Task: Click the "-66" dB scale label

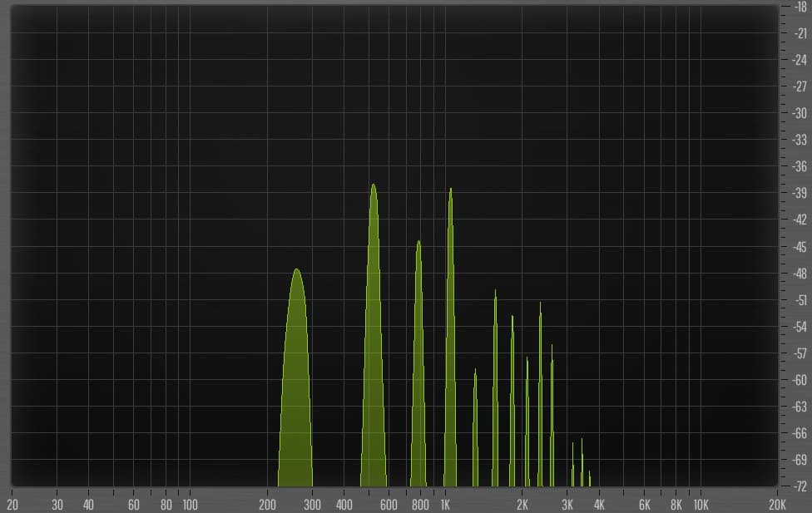Action: (800, 433)
